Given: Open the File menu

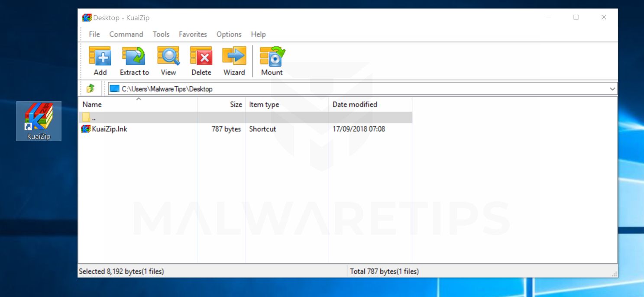Looking at the screenshot, I should (94, 34).
